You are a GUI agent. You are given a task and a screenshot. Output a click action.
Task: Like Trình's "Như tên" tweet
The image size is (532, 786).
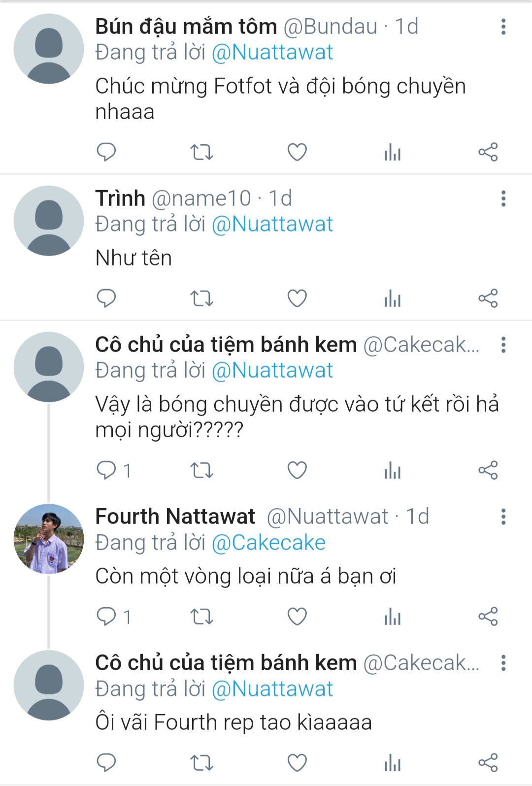(297, 298)
